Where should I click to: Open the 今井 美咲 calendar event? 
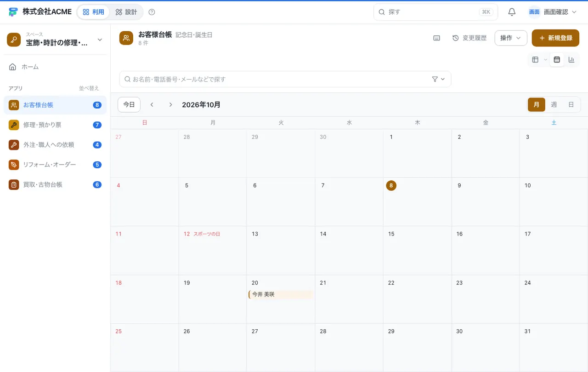(x=281, y=294)
